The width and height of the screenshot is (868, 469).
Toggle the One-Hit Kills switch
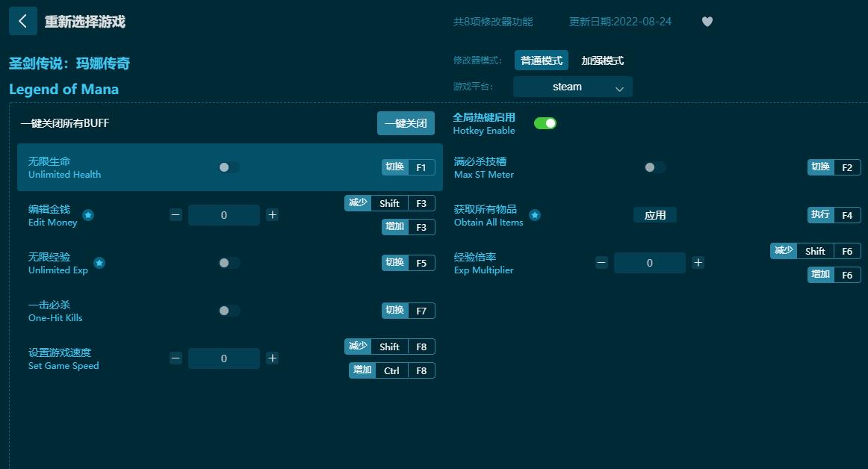(x=229, y=311)
